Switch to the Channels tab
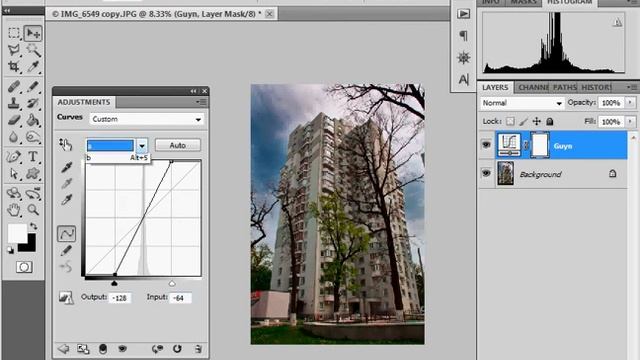The height and width of the screenshot is (360, 640). coord(533,87)
